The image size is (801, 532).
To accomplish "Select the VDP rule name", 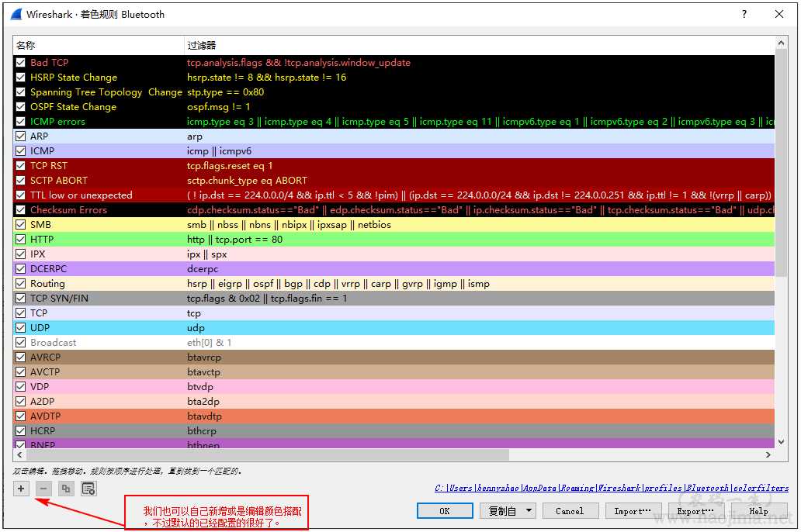I will [40, 386].
